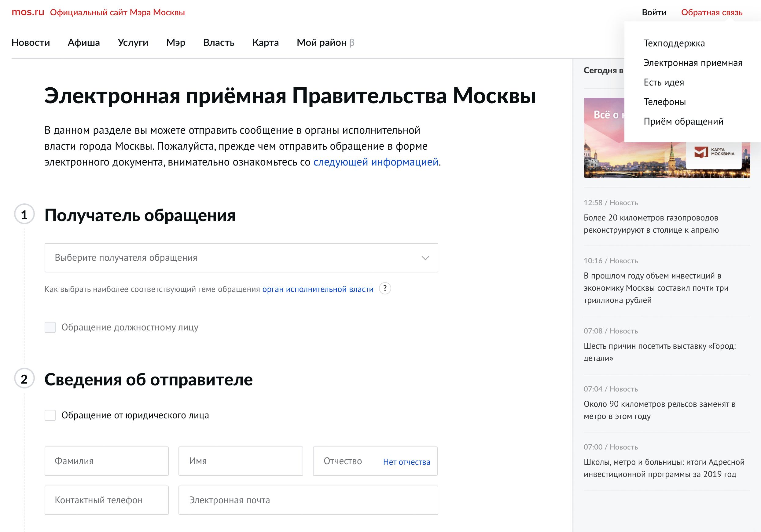Focus the Электронная почта field
This screenshot has width=761, height=532.
pos(308,500)
